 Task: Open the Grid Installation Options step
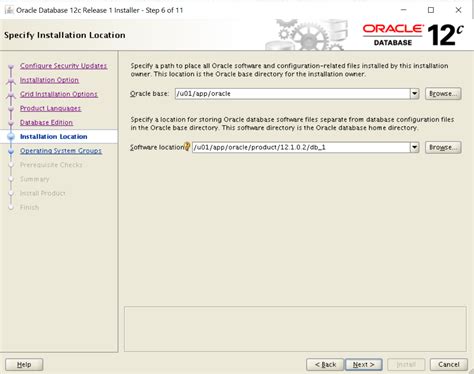tap(59, 94)
